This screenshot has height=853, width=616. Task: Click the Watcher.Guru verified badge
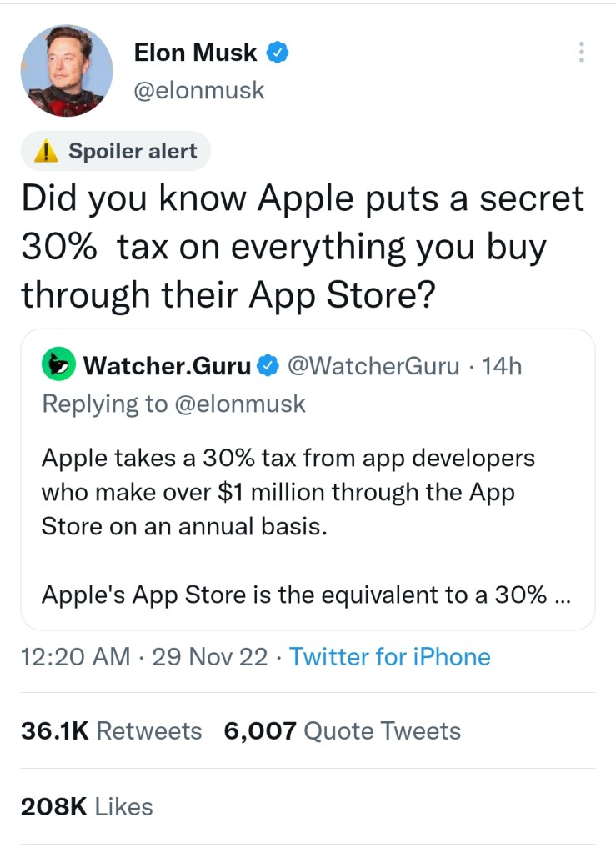267,365
